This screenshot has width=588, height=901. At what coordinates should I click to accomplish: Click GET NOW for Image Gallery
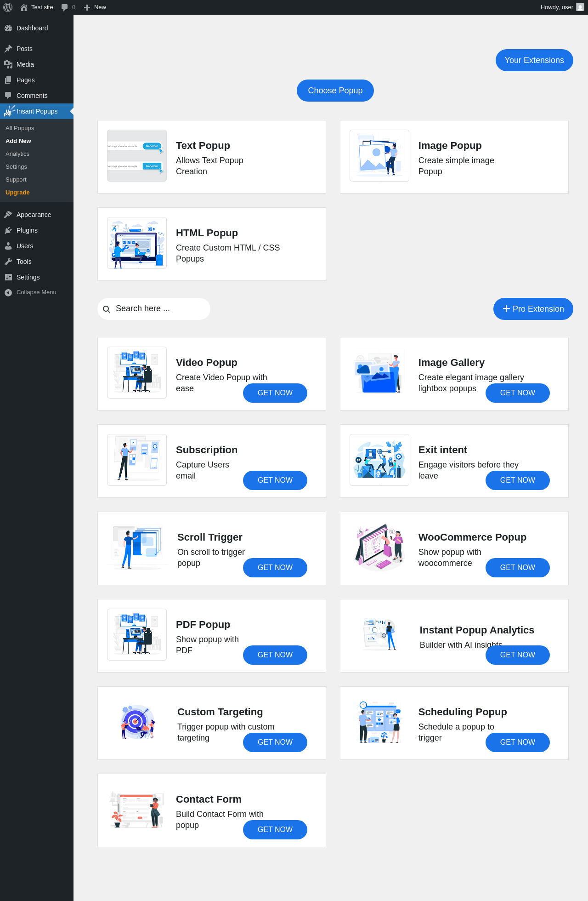[518, 393]
